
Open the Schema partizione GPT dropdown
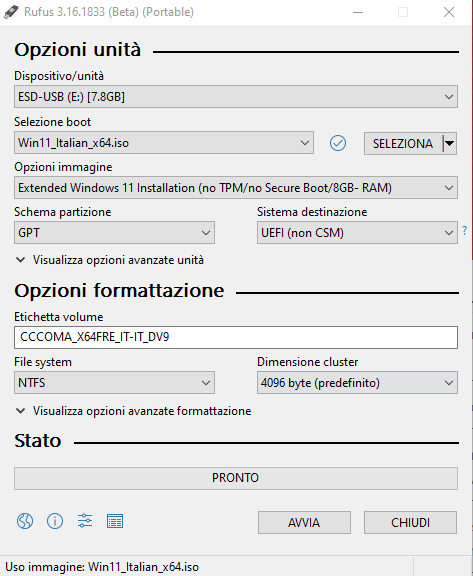pyautogui.click(x=114, y=233)
